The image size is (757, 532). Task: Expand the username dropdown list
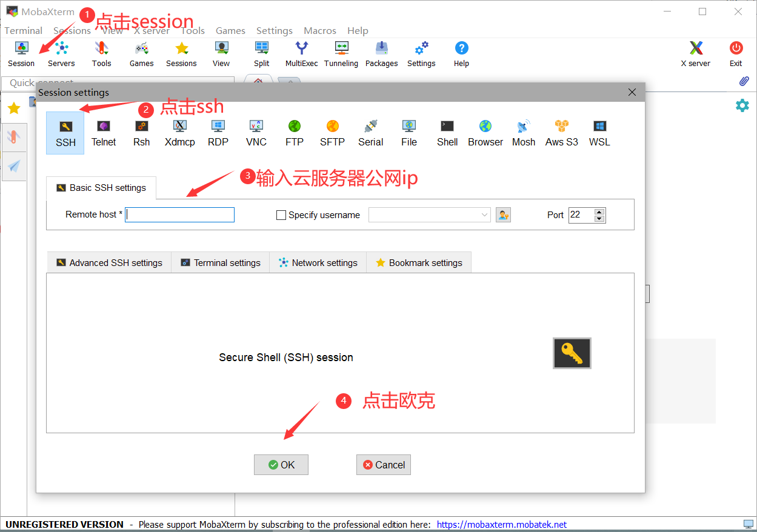[x=484, y=215]
